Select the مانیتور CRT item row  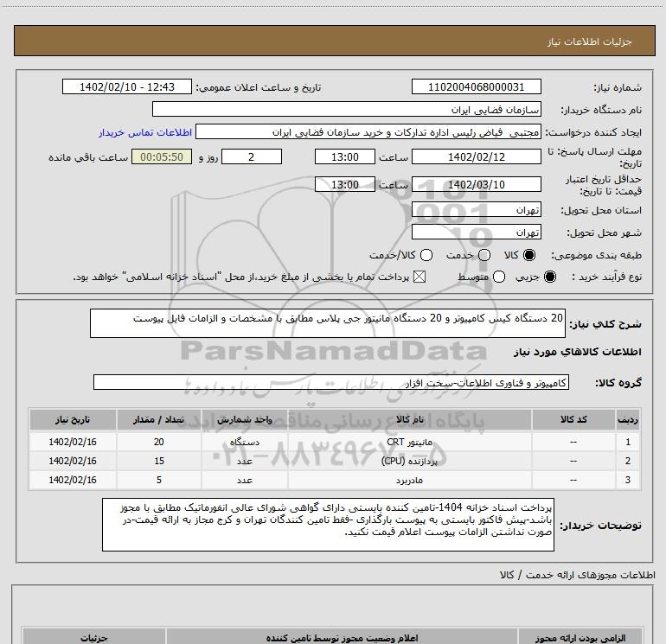pyautogui.click(x=335, y=442)
